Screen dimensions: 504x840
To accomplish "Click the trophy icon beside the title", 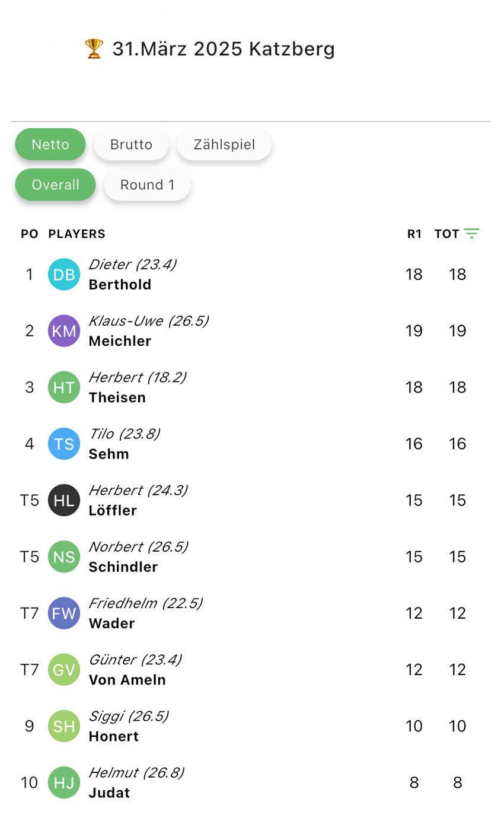I will point(94,49).
